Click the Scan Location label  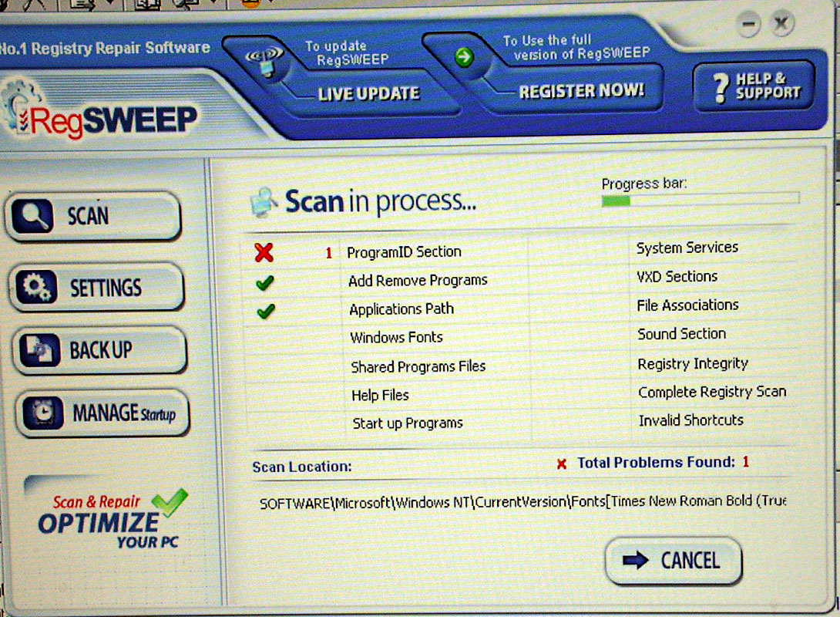302,467
